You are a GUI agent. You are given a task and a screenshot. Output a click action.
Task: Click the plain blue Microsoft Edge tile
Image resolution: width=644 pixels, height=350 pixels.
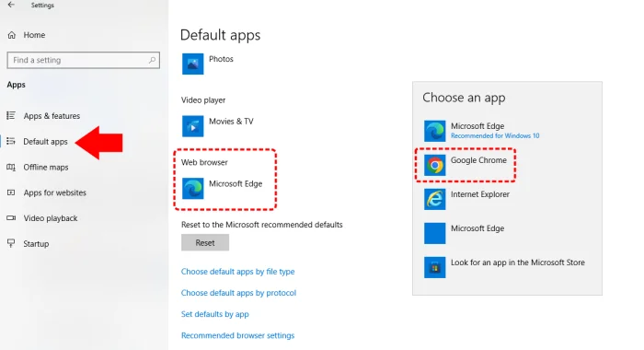pos(434,233)
